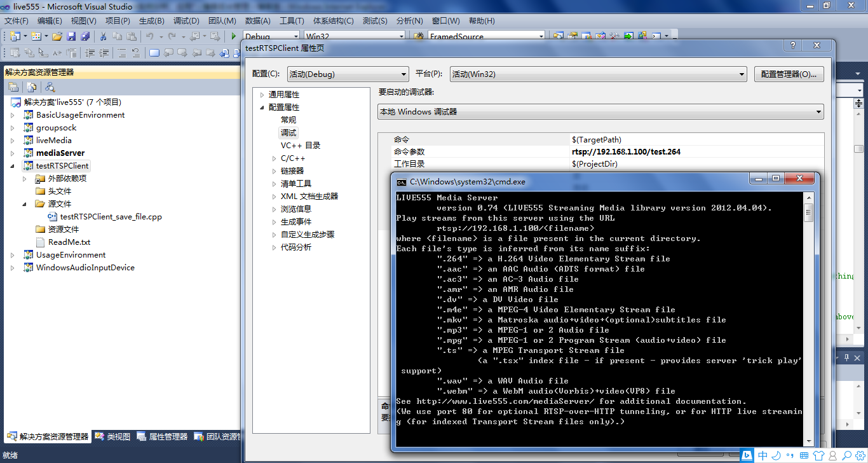Open the 文件(F) menu
The height and width of the screenshot is (463, 868).
(17, 21)
